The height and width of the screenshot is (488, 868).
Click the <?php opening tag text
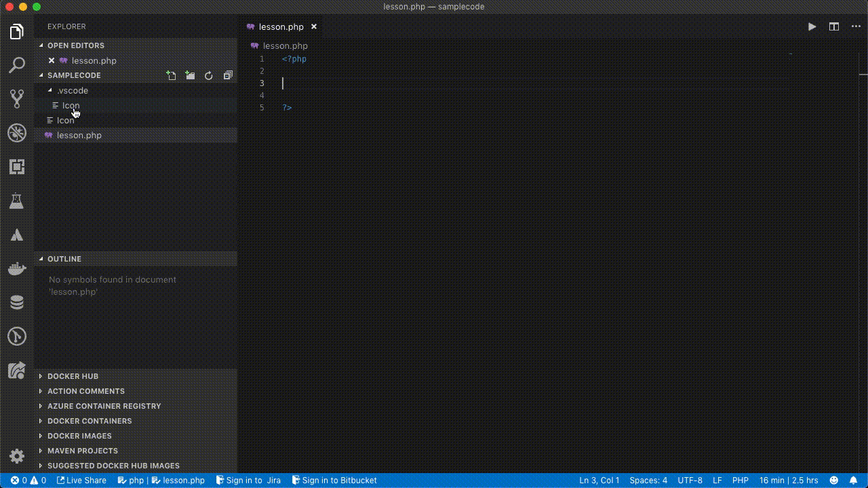tap(294, 59)
